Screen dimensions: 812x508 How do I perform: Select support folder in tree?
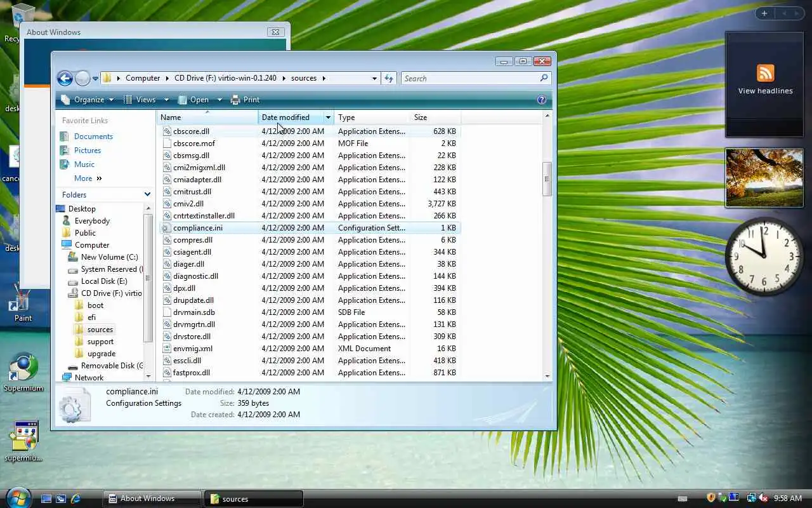[100, 342]
